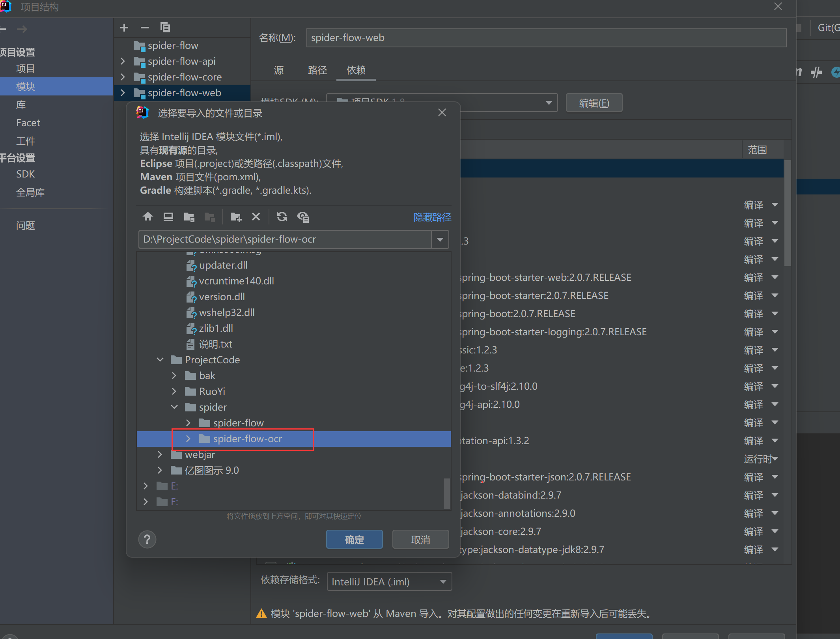Expand the RuoYi folder
The height and width of the screenshot is (639, 840).
tap(174, 391)
